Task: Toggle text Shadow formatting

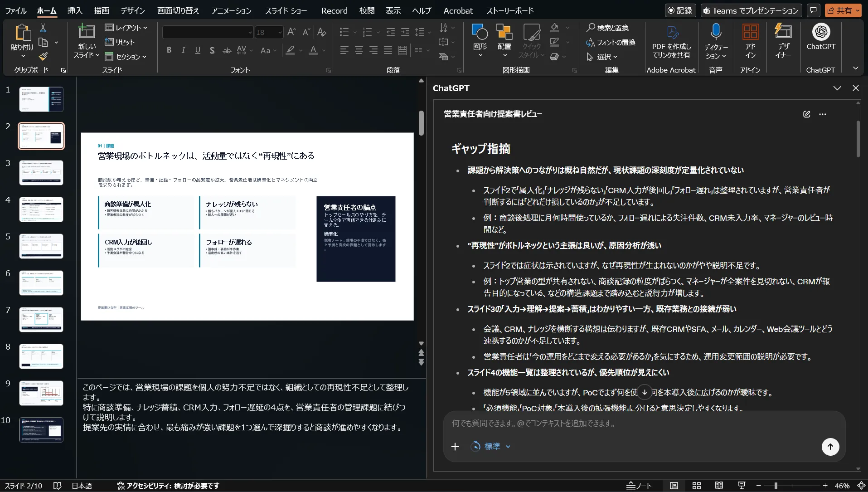Action: pos(212,50)
